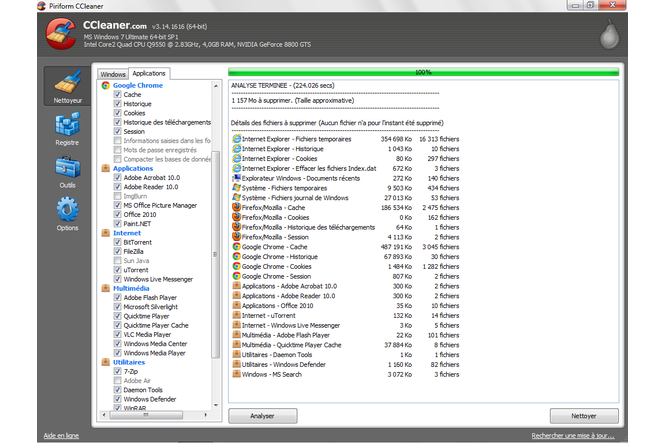Click the Applications category box icon
The width and height of the screenshot is (664, 443).
[106, 168]
